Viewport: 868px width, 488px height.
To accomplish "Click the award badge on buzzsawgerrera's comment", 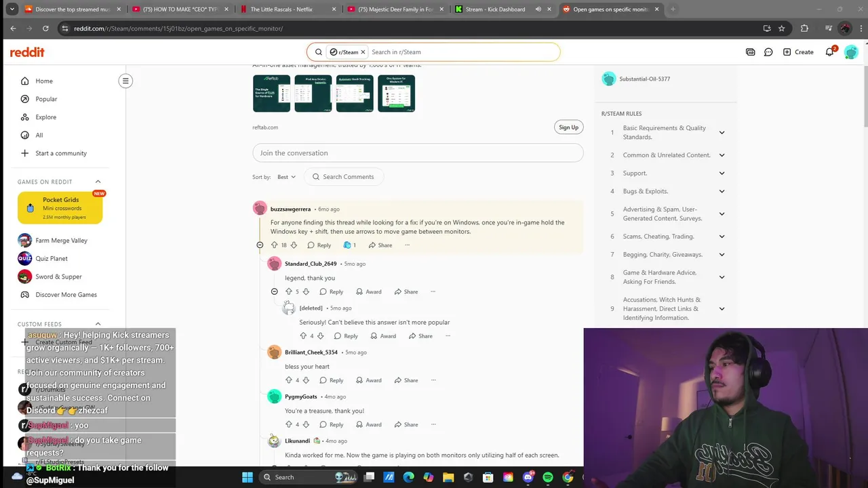I will click(x=349, y=245).
